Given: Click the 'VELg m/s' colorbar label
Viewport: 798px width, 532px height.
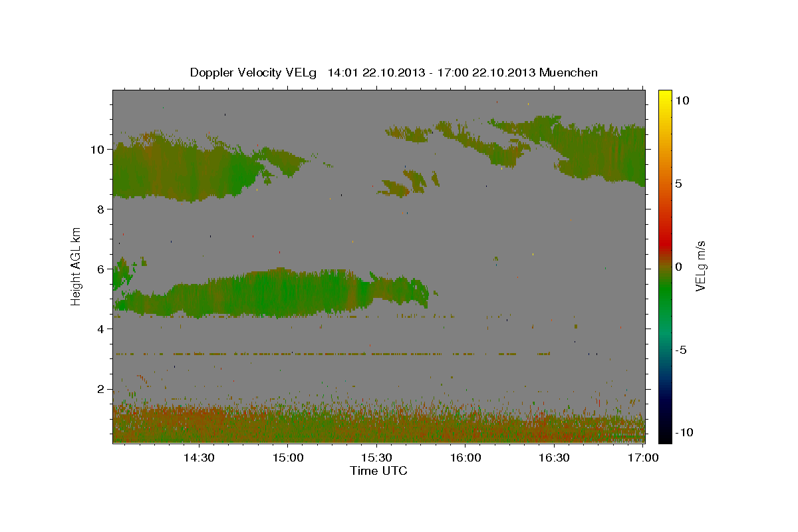Looking at the screenshot, I should pos(701,266).
